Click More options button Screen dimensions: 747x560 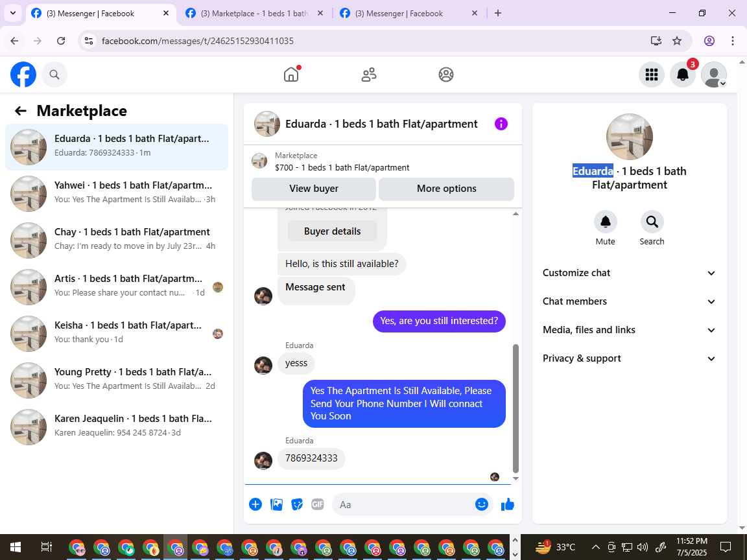coord(446,189)
